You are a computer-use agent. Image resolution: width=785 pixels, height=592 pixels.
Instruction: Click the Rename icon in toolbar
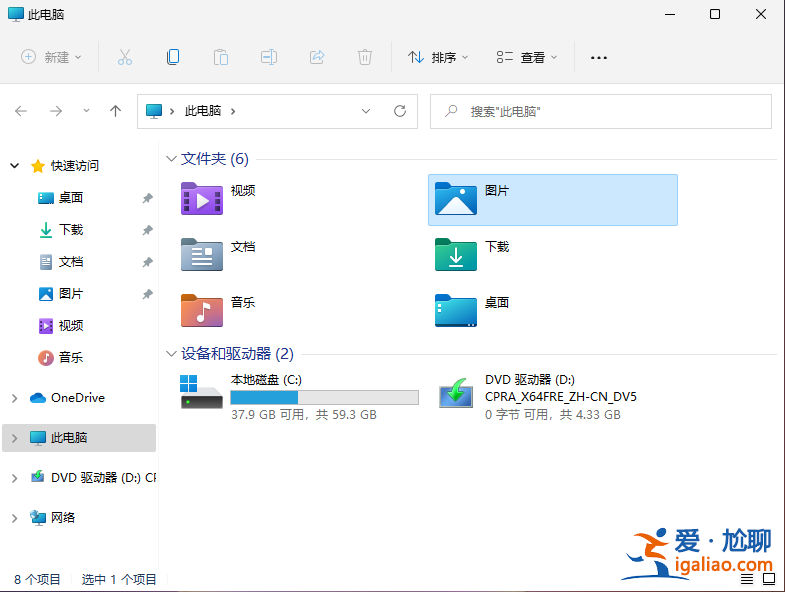(x=269, y=57)
